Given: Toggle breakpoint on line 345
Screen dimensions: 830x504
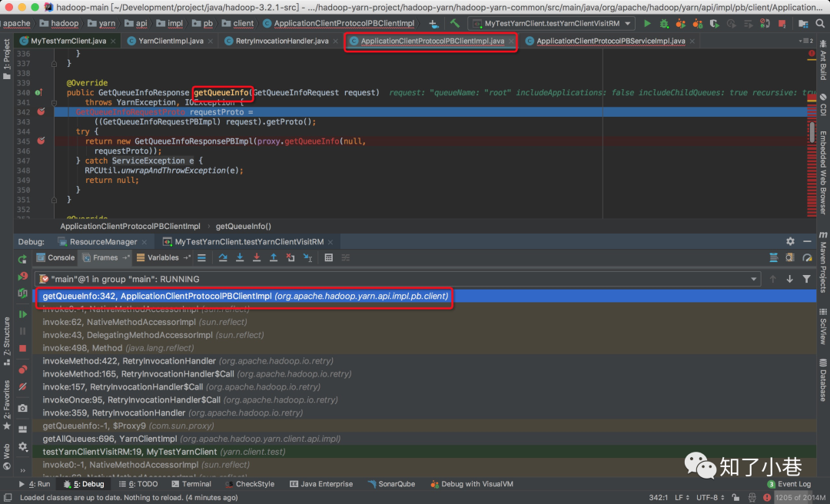Looking at the screenshot, I should pos(41,141).
